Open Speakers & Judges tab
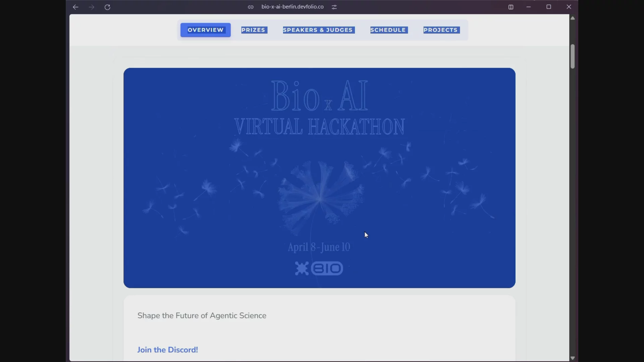 click(x=319, y=30)
